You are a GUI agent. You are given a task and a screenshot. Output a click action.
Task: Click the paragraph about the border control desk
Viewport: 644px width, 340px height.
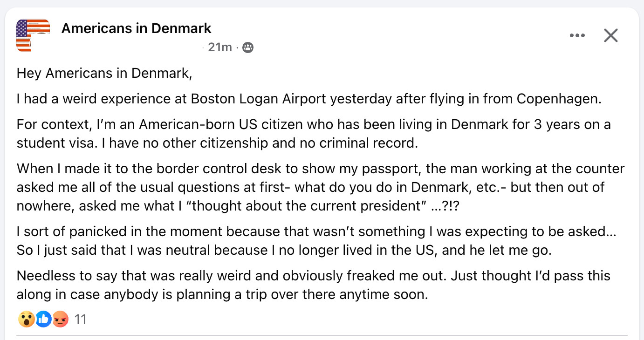[321, 187]
